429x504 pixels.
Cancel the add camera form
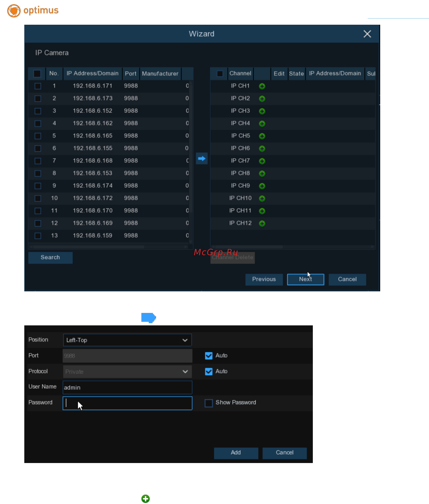[285, 453]
